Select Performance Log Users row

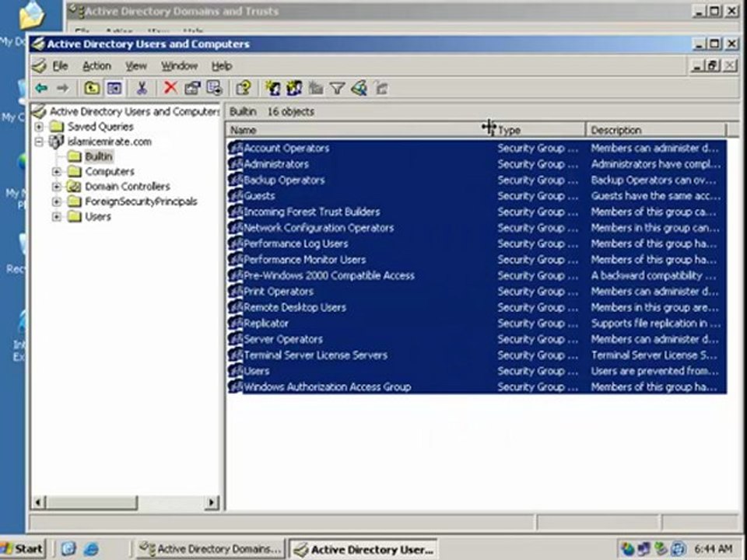[x=477, y=243]
